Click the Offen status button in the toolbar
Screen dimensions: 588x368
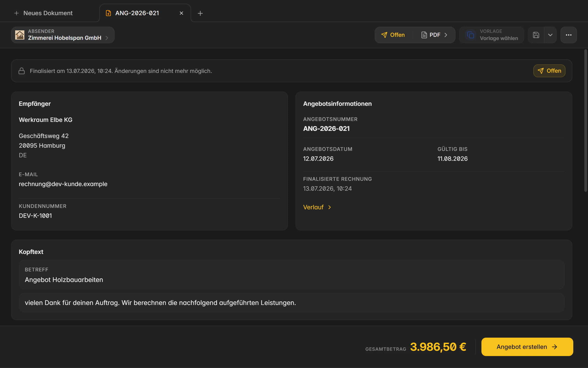393,35
